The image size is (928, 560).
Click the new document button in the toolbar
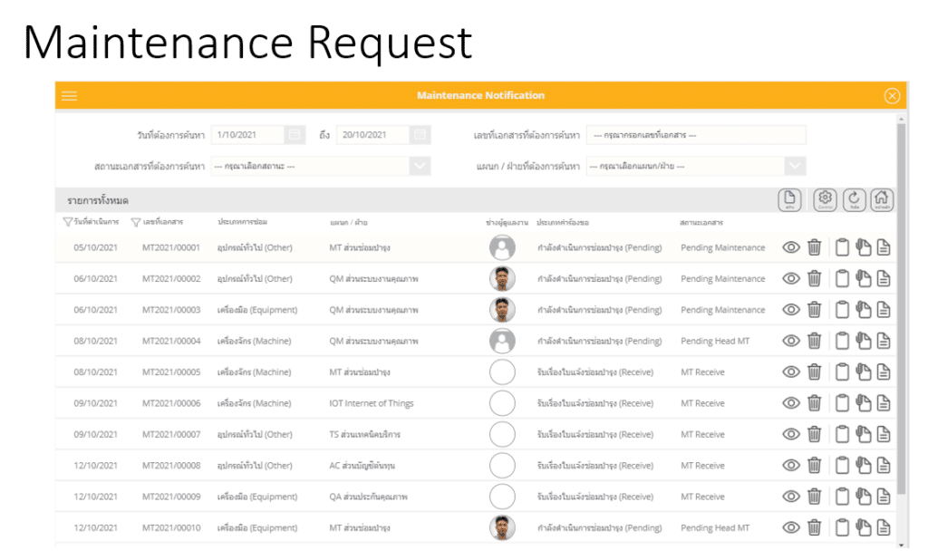point(789,200)
